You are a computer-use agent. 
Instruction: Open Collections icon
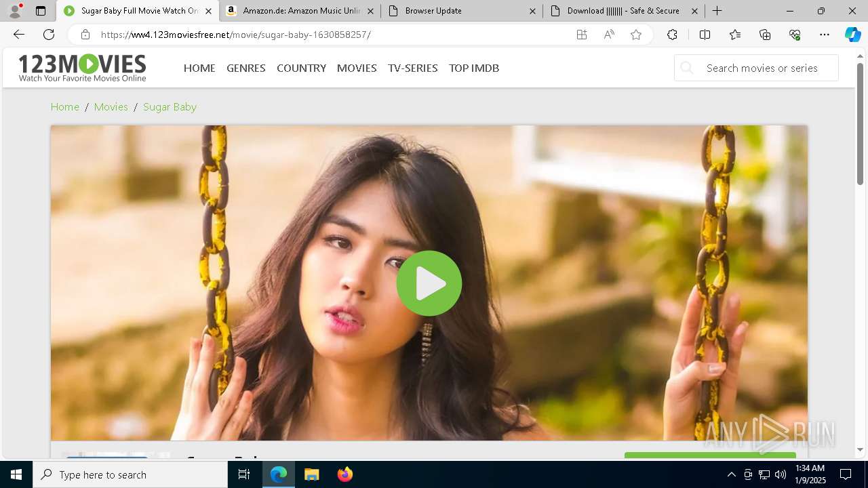(x=765, y=35)
